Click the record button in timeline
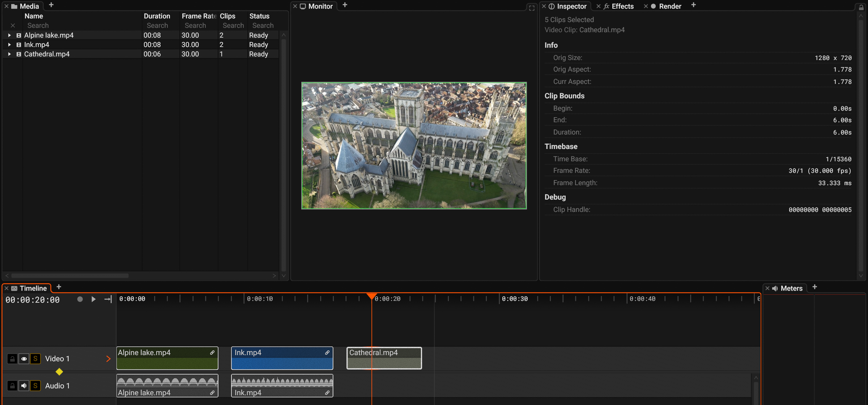The height and width of the screenshot is (405, 868). point(80,299)
